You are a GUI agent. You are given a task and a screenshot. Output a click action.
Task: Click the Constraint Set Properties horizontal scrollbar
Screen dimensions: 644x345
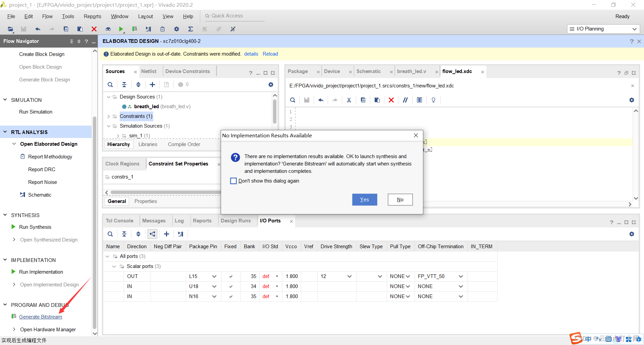(166, 192)
